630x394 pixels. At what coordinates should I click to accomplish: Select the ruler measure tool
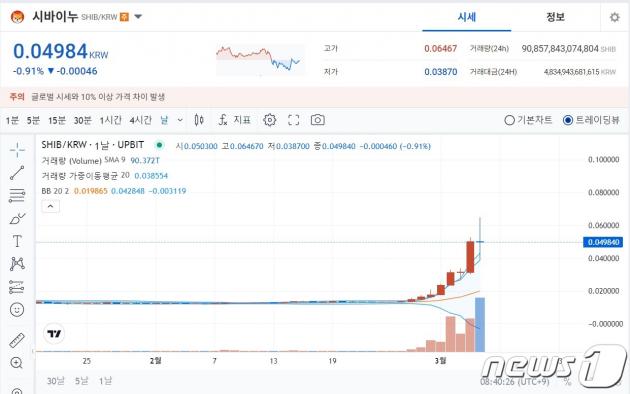(x=17, y=340)
